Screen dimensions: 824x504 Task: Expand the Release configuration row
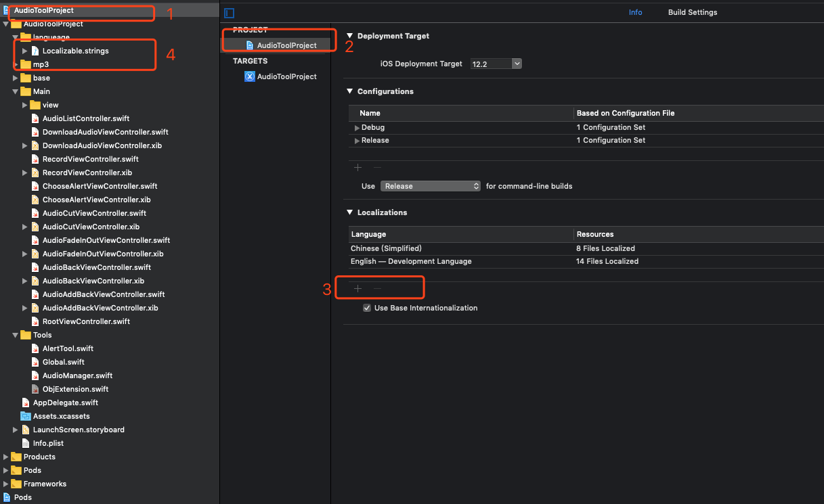coord(357,140)
